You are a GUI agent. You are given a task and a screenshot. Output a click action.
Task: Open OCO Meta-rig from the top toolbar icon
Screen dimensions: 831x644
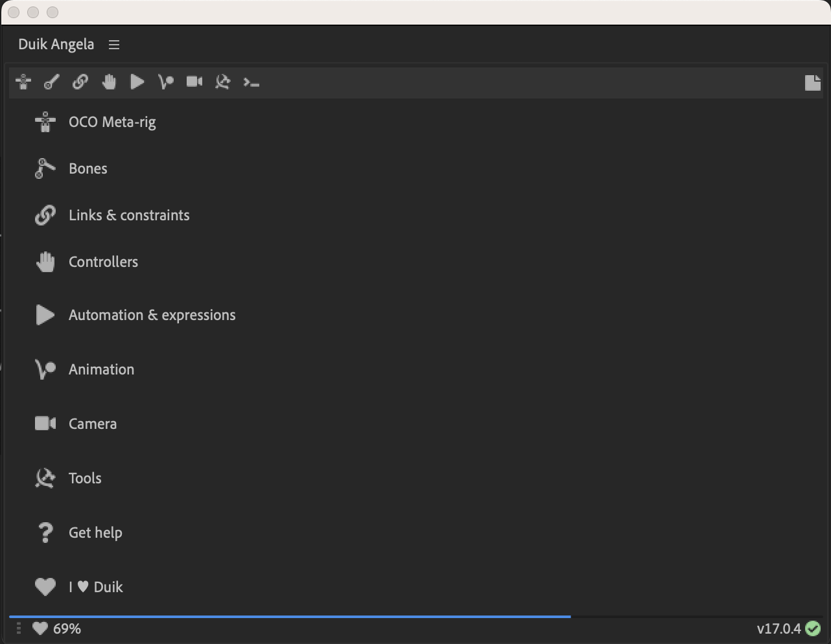23,82
